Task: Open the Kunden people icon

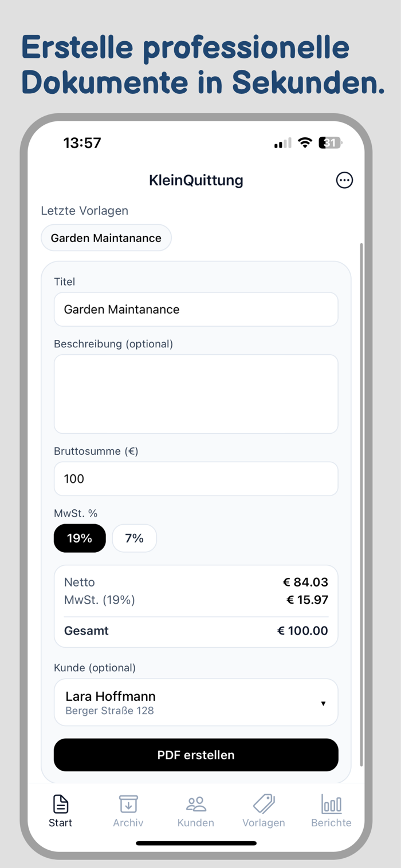Action: [196, 804]
